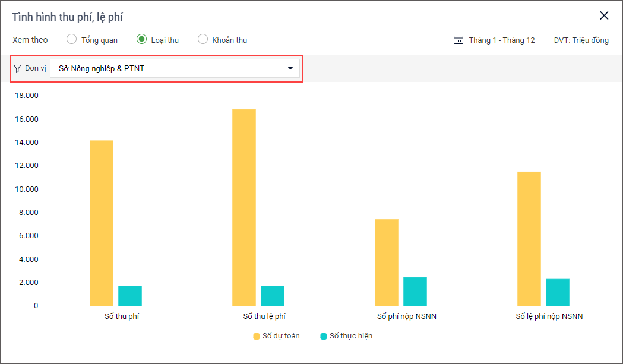Click the teal Số thu lệ phí bar

(273, 296)
